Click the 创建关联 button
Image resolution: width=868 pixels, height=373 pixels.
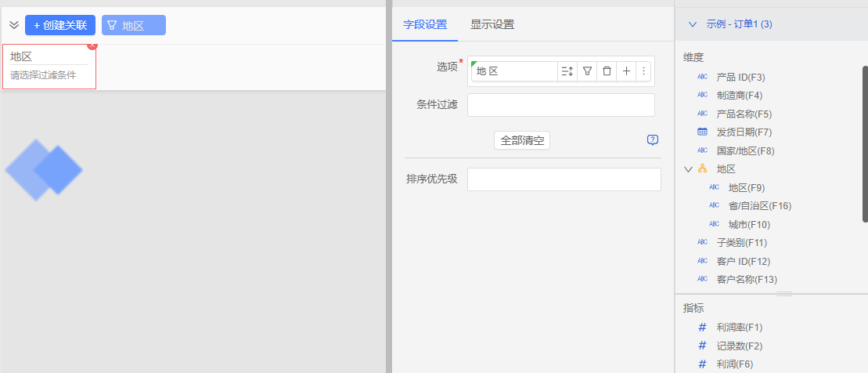[60, 25]
